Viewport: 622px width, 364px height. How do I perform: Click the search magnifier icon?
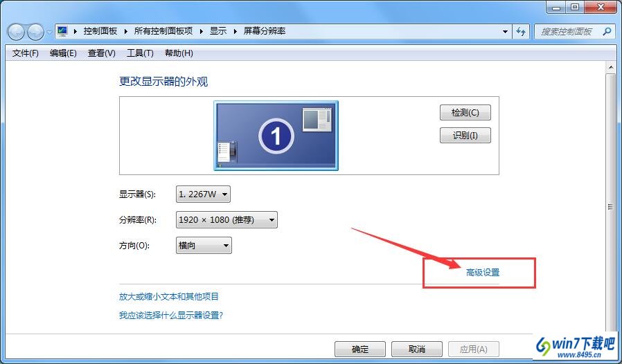click(x=607, y=31)
